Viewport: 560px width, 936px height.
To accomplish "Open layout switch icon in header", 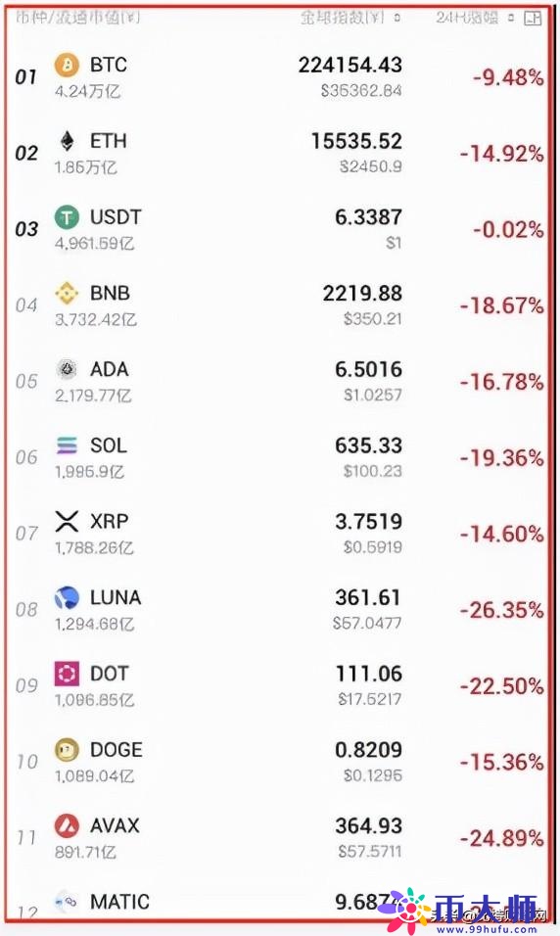I will pyautogui.click(x=533, y=18).
